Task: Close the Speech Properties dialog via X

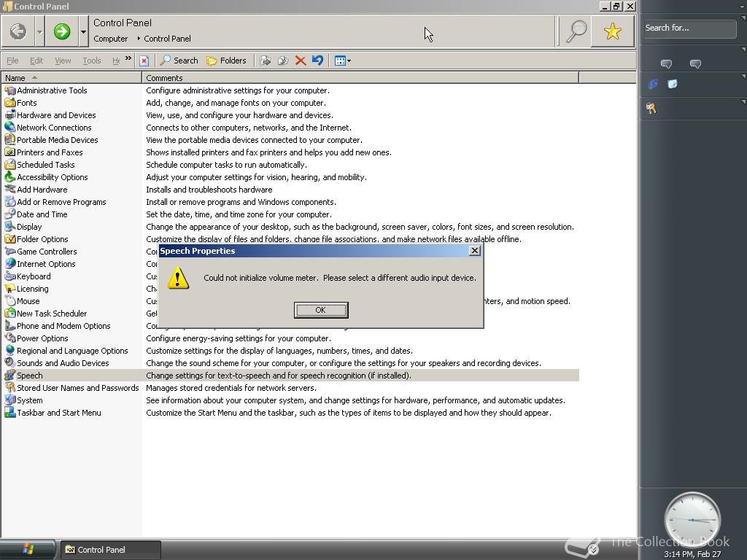Action: point(474,251)
